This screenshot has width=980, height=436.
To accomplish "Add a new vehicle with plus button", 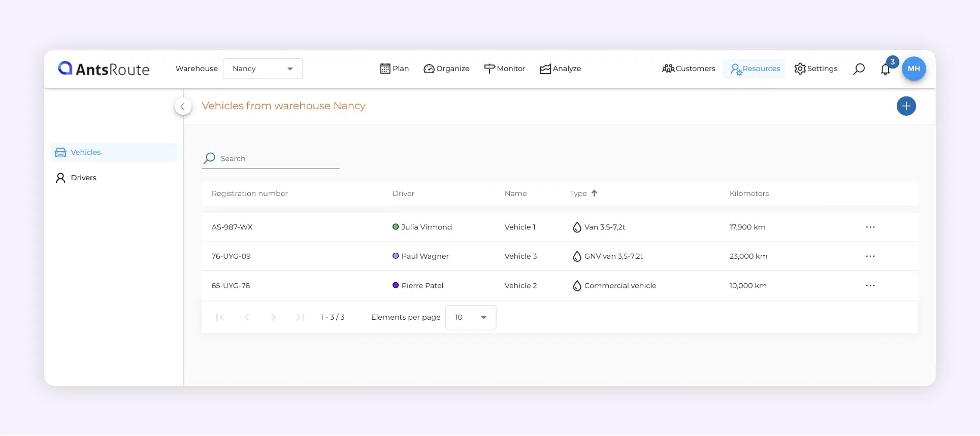I will pos(906,106).
